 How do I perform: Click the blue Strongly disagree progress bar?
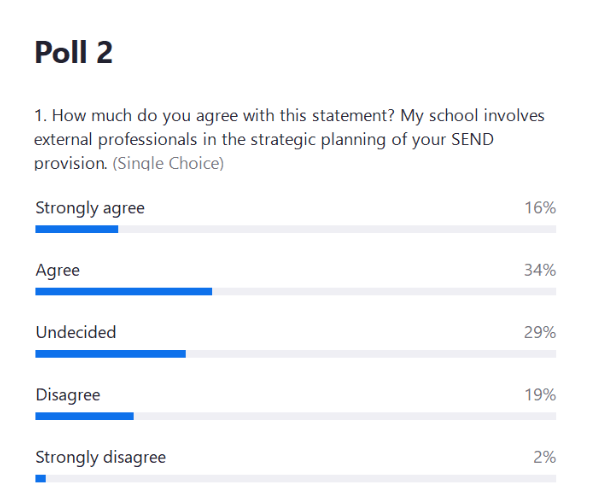coord(41,478)
